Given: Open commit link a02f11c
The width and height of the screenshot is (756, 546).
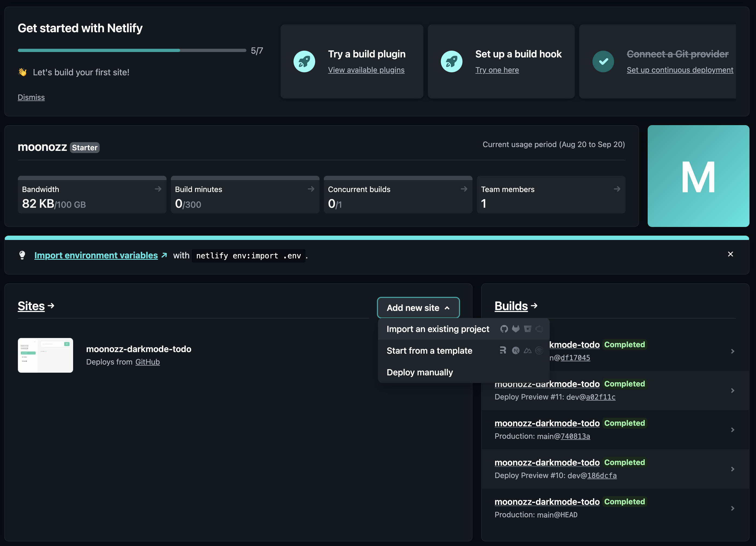Looking at the screenshot, I should pos(601,397).
